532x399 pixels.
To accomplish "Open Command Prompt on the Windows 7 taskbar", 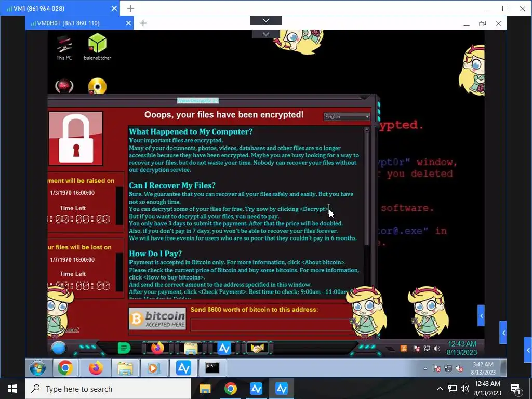I will click(212, 368).
